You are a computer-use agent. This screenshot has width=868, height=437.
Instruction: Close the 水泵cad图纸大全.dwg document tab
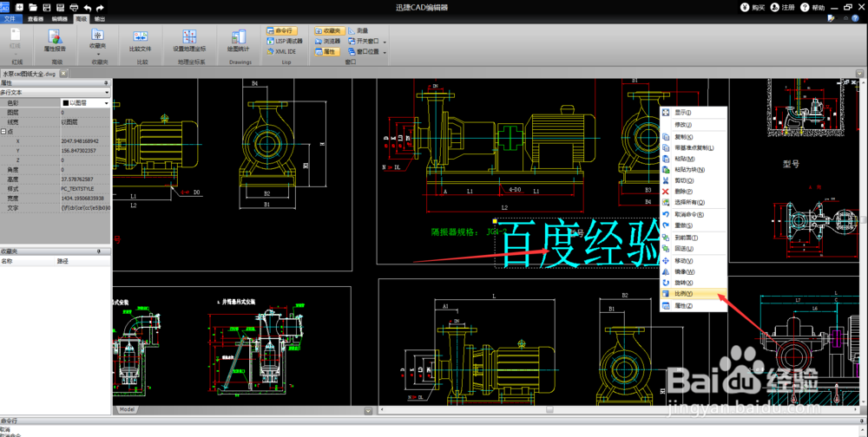point(63,73)
